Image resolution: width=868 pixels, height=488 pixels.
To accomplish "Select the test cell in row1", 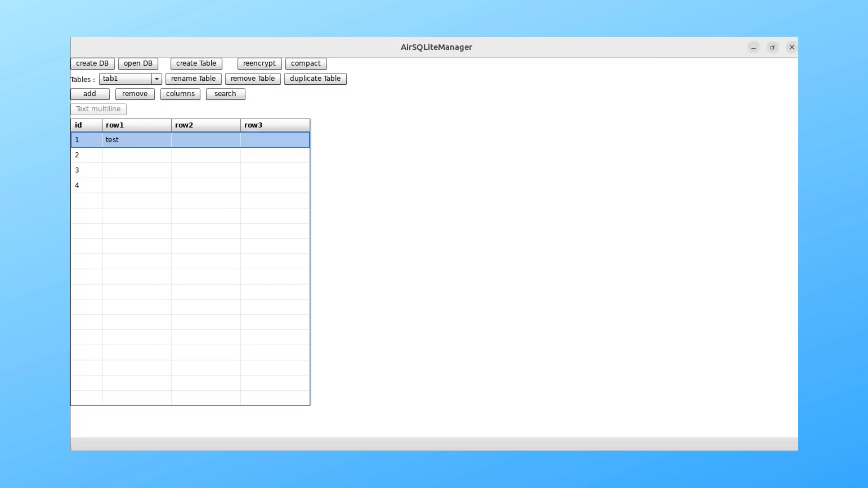I will pyautogui.click(x=137, y=139).
